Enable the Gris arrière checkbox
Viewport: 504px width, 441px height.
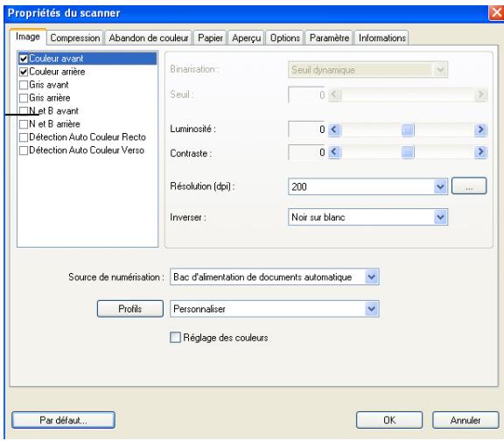(x=24, y=98)
